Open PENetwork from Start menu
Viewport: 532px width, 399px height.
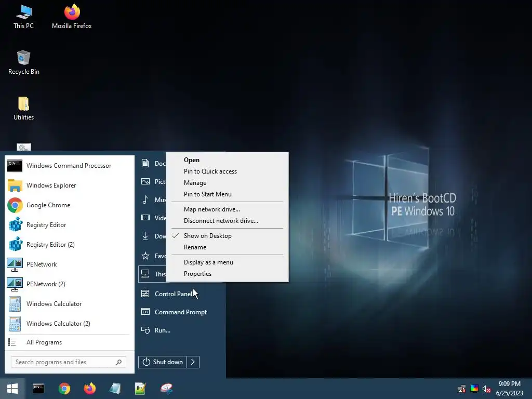(69, 264)
